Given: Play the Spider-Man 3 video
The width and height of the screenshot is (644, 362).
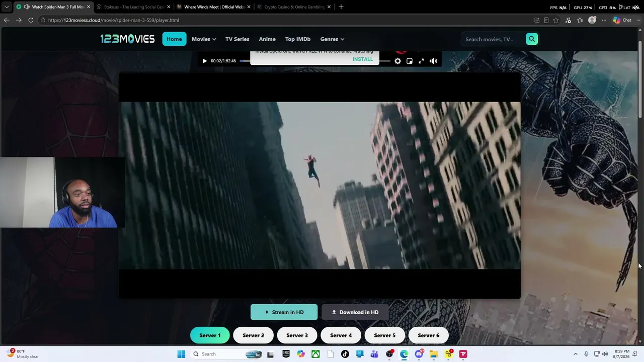Looking at the screenshot, I should click(x=204, y=61).
